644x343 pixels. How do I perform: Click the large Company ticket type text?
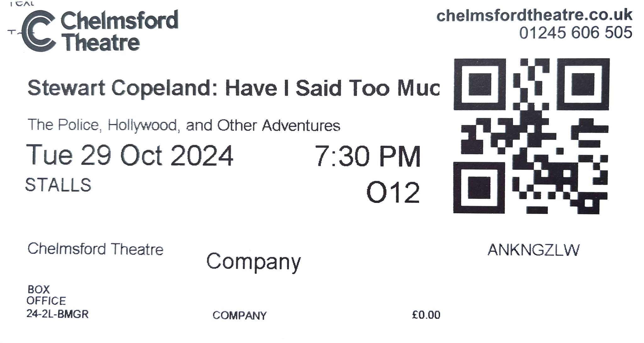pos(253,262)
